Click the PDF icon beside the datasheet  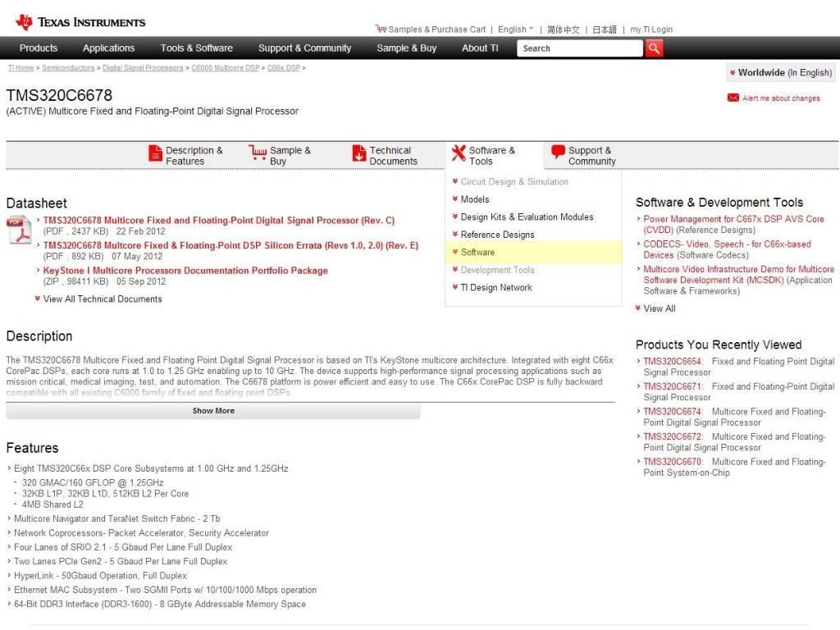point(20,230)
